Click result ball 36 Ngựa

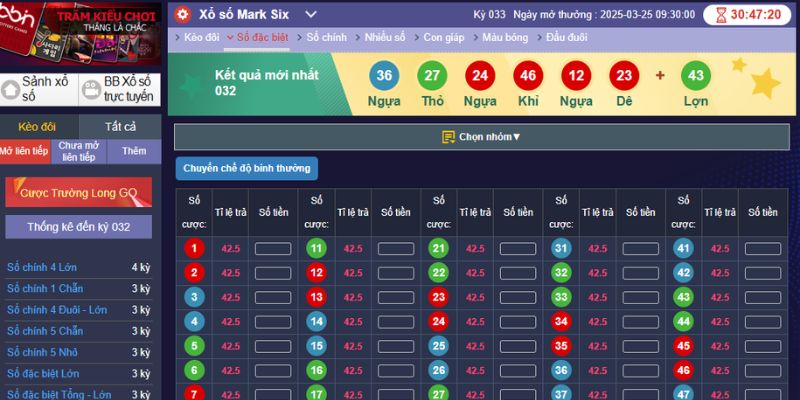[x=384, y=76]
